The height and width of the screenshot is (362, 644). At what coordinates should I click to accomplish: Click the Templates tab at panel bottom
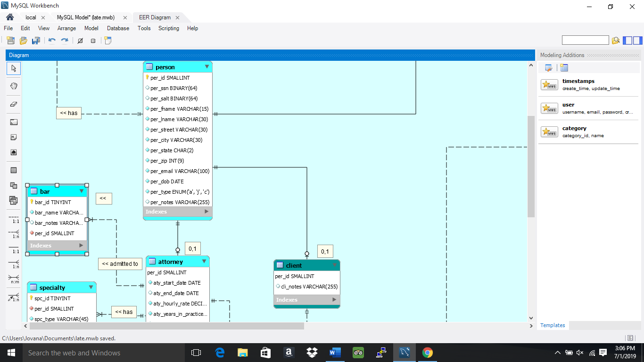(x=553, y=325)
